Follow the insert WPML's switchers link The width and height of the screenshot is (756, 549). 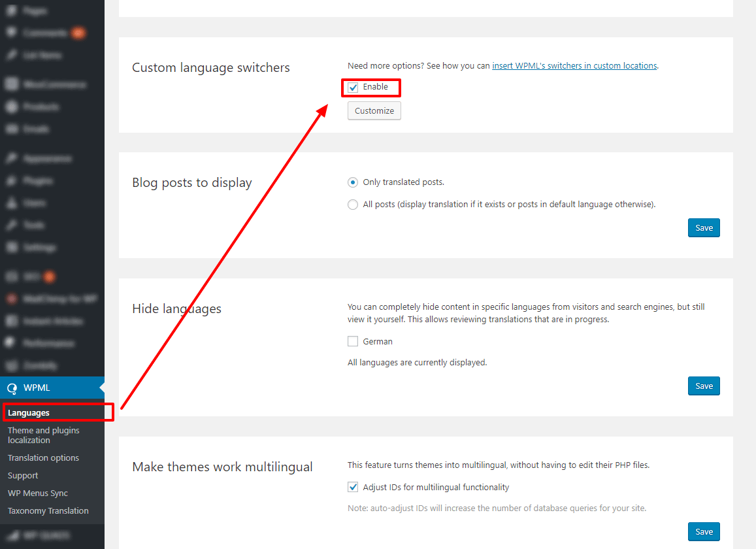click(x=574, y=65)
